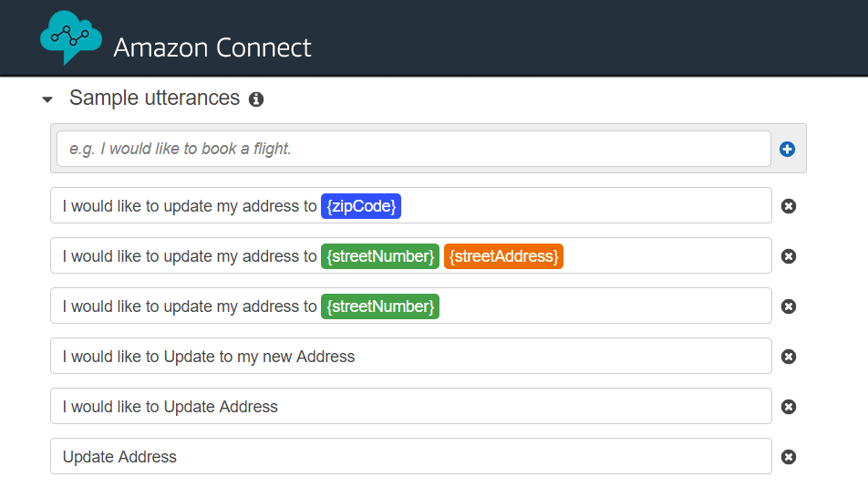The height and width of the screenshot is (488, 868).
Task: Click the Sample utterances info icon
Action: pyautogui.click(x=256, y=99)
